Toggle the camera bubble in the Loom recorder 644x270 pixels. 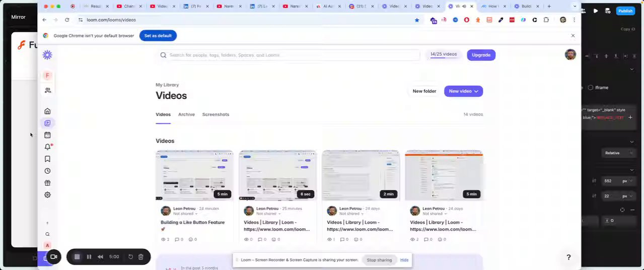point(54,257)
